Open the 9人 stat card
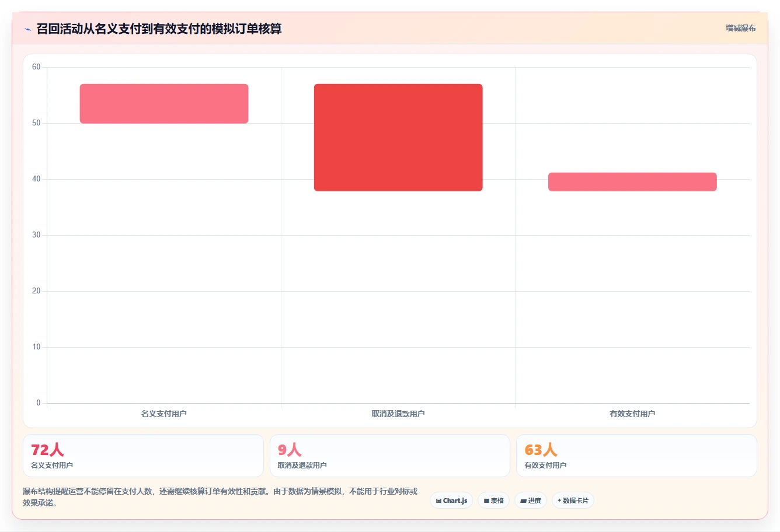The width and height of the screenshot is (780, 532). tap(390, 456)
